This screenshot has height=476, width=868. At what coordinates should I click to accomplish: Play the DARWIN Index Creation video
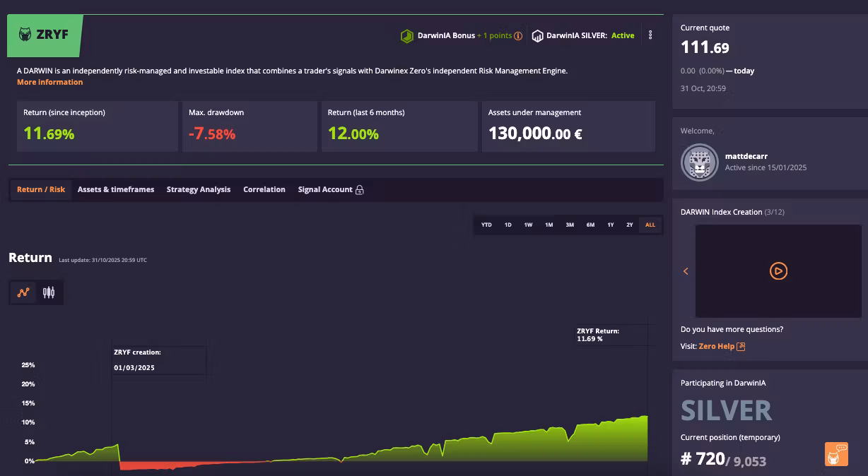tap(778, 271)
